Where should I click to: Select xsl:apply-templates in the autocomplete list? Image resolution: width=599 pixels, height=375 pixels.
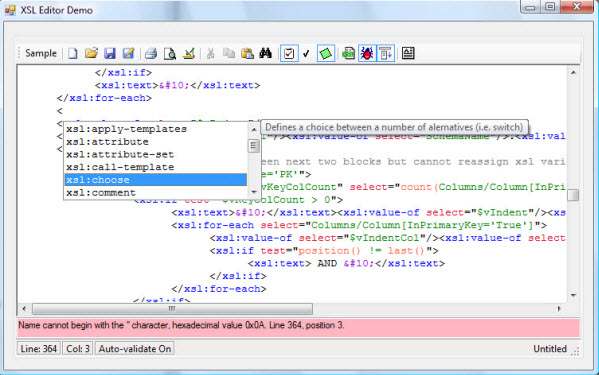pos(155,129)
